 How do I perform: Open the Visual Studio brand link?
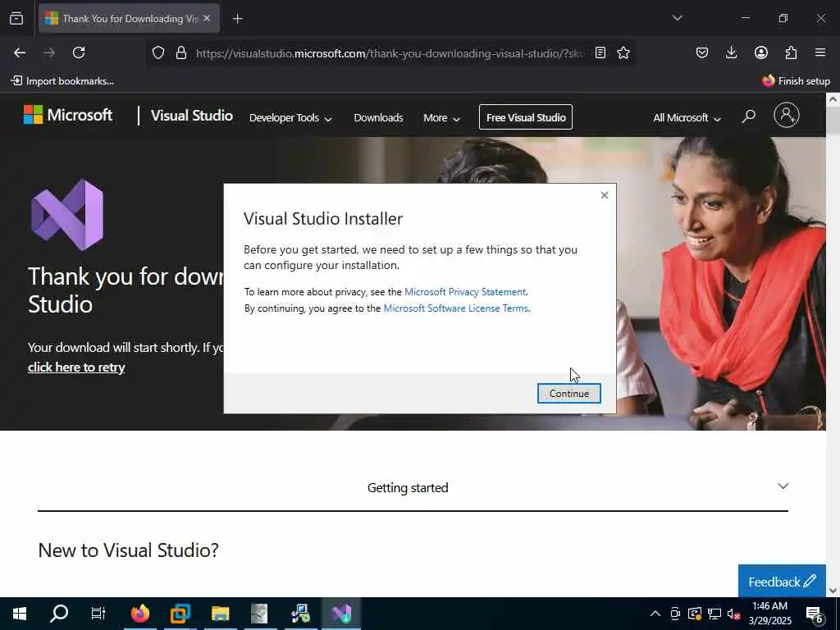[192, 116]
